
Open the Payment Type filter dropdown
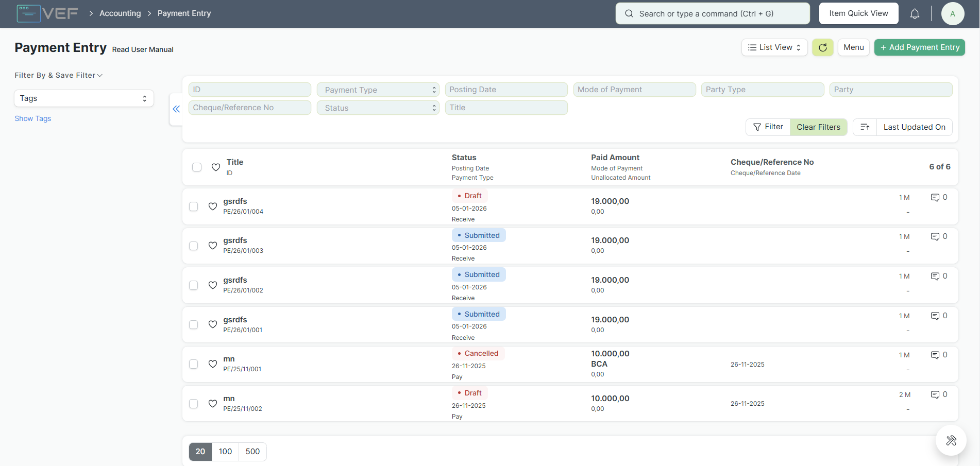[x=378, y=90]
